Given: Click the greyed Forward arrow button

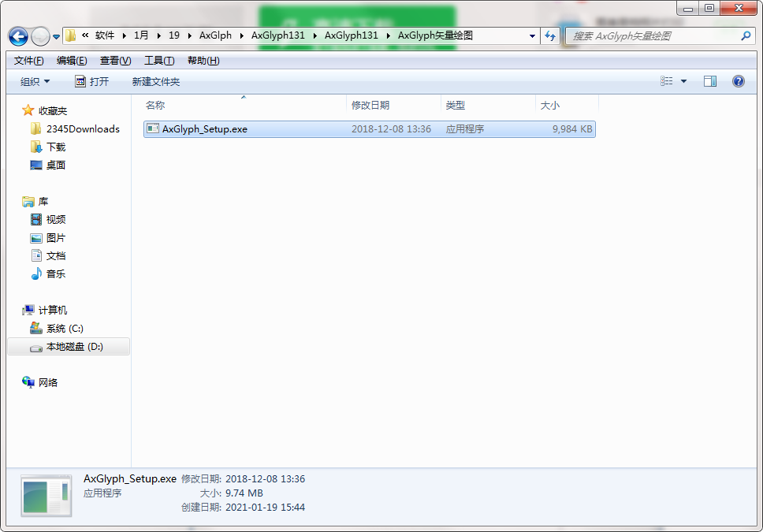Looking at the screenshot, I should click(40, 36).
